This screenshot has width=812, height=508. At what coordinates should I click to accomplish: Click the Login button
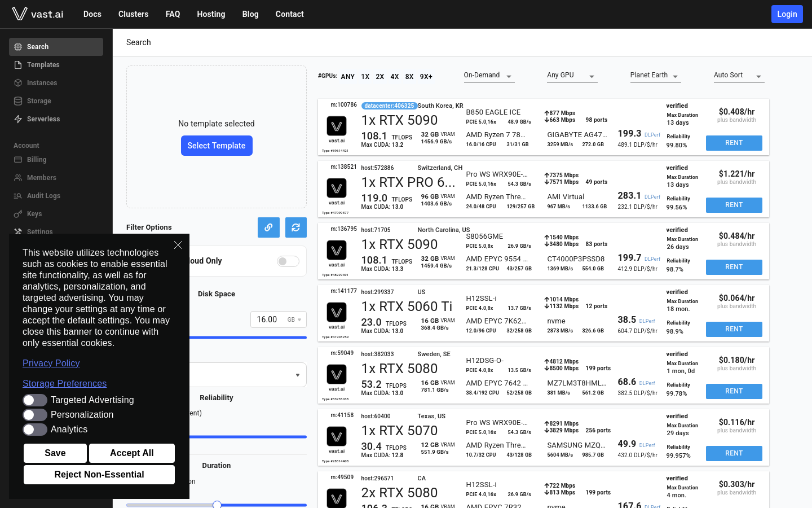[x=787, y=14]
